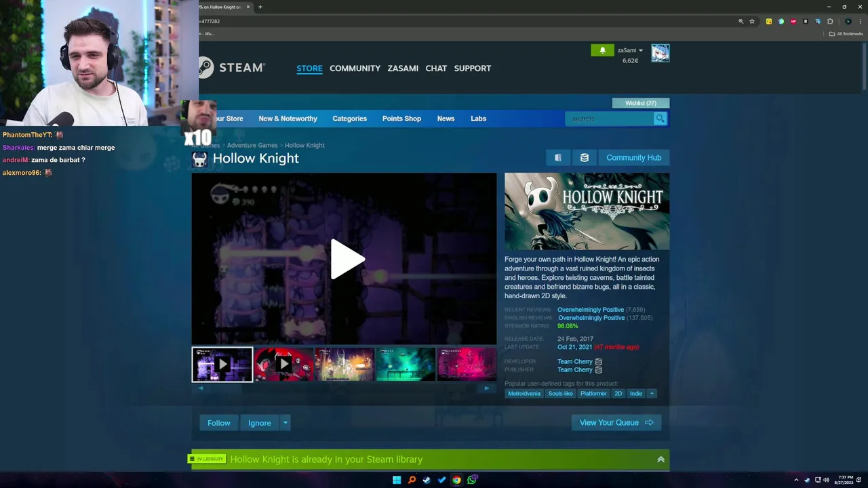
Task: Click the SteamDB icon next to publisher Team Cherry
Action: 599,370
